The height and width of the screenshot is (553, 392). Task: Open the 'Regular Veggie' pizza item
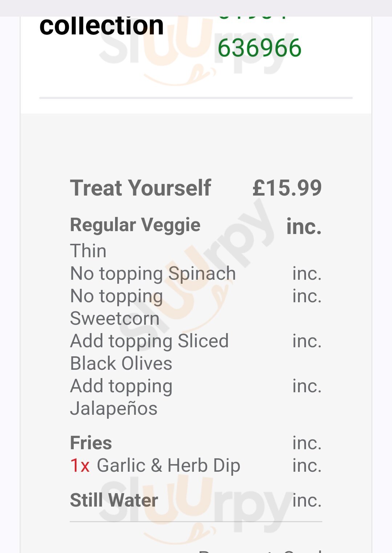pos(135,225)
